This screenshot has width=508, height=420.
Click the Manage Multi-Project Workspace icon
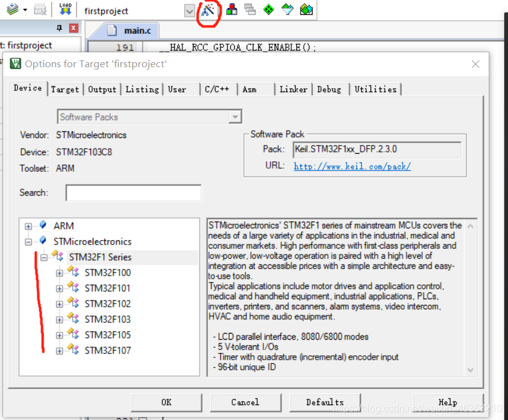click(250, 10)
